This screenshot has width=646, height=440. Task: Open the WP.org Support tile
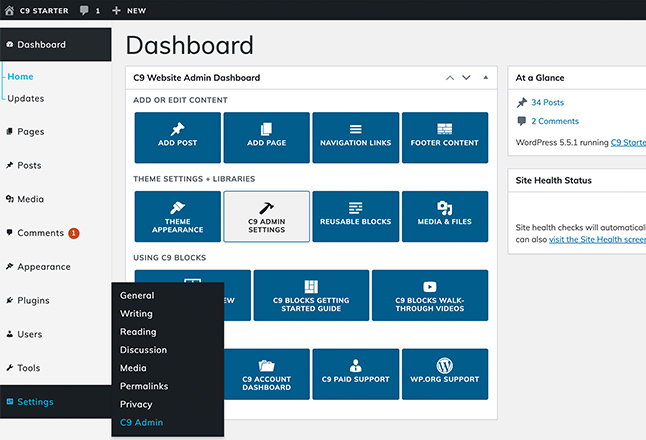(445, 374)
